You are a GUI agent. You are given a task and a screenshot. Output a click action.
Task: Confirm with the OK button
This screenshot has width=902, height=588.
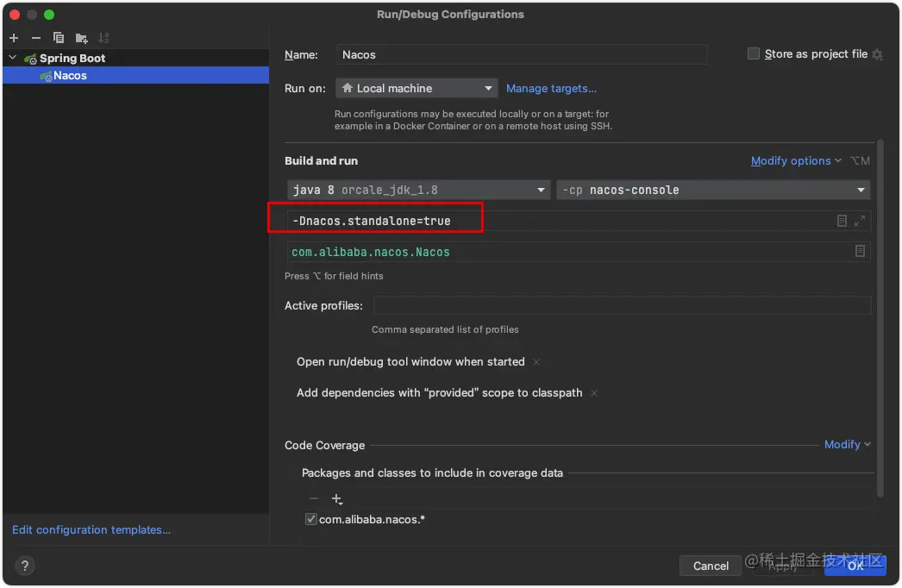pyautogui.click(x=855, y=566)
